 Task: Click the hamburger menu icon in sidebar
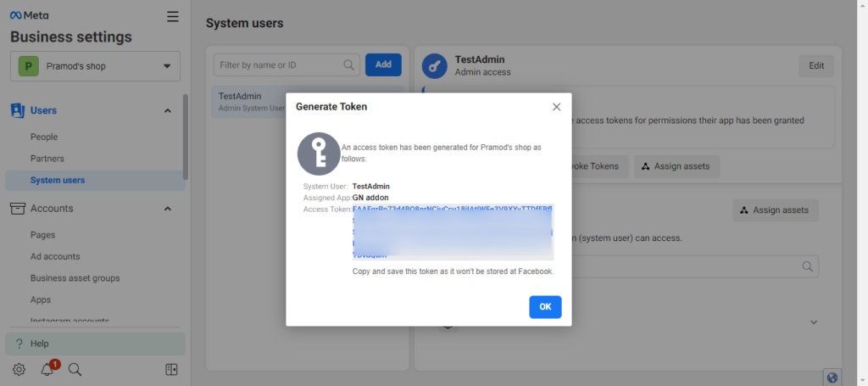click(173, 16)
